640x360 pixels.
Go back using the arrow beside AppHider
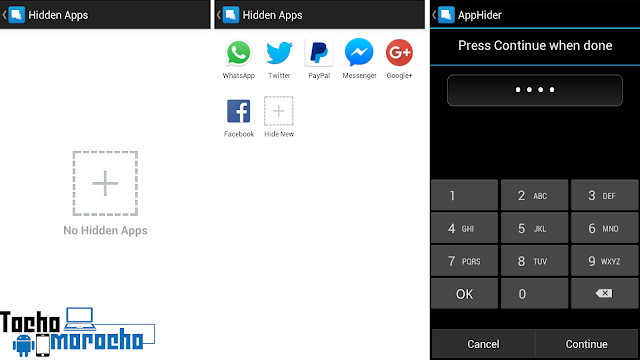click(x=434, y=15)
